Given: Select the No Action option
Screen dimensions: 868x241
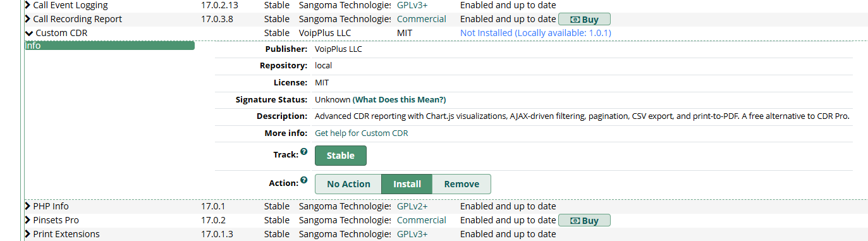Looking at the screenshot, I should pyautogui.click(x=348, y=184).
